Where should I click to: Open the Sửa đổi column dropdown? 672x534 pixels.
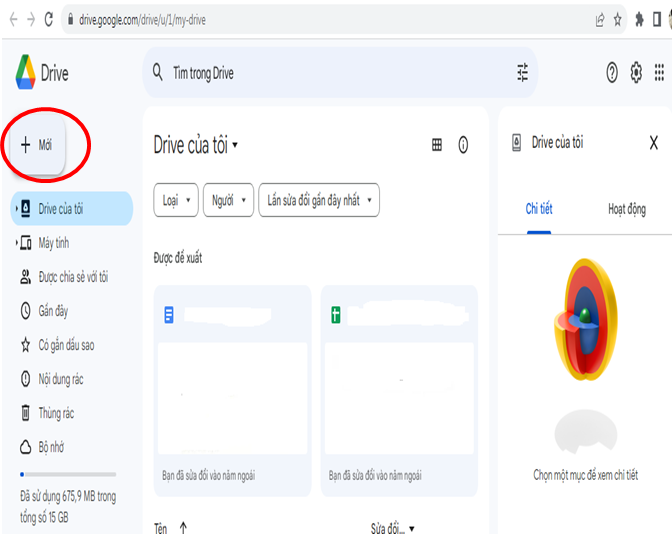click(411, 529)
